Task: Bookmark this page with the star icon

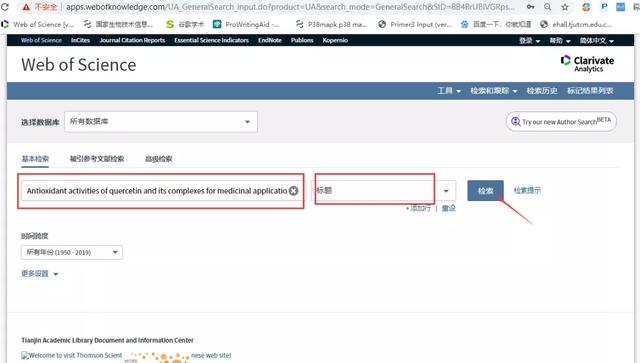Action: (565, 7)
